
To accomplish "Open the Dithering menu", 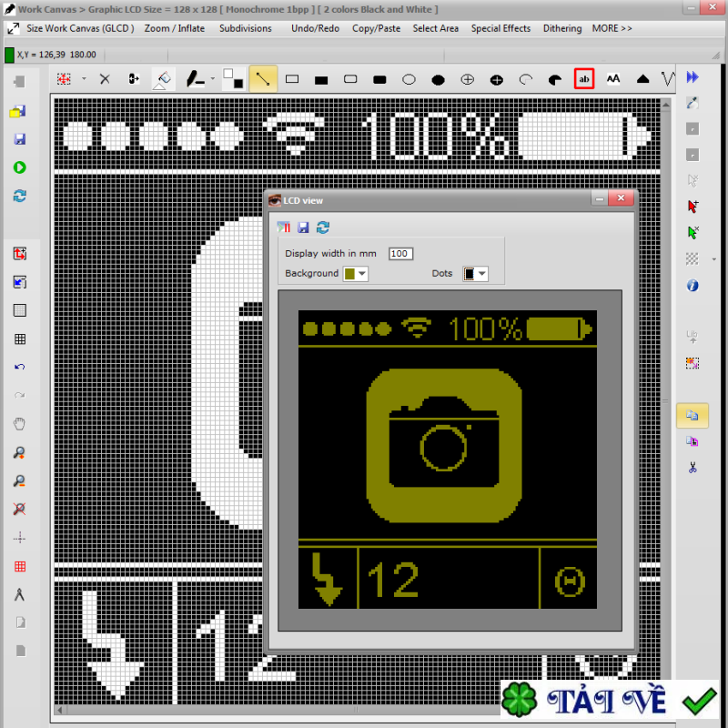I will pyautogui.click(x=561, y=28).
